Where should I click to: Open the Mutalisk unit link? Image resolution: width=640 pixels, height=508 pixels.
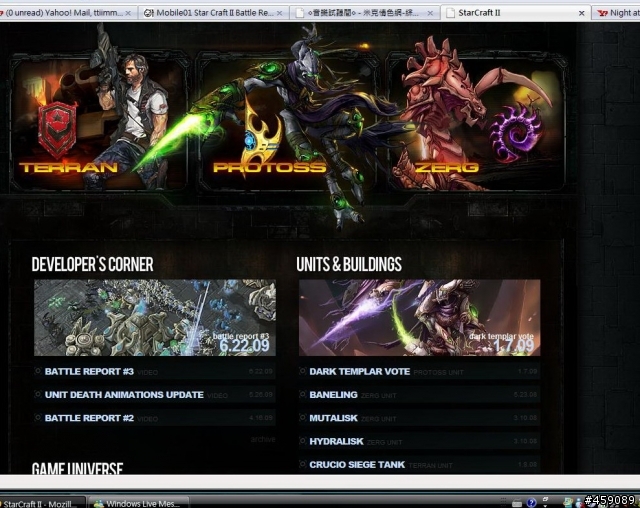pos(333,418)
